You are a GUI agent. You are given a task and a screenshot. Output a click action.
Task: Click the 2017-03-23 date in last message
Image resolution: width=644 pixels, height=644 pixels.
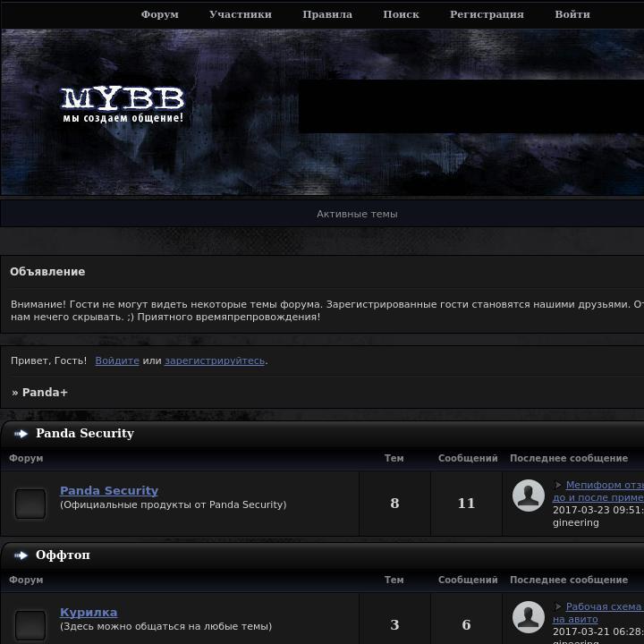coord(598,510)
